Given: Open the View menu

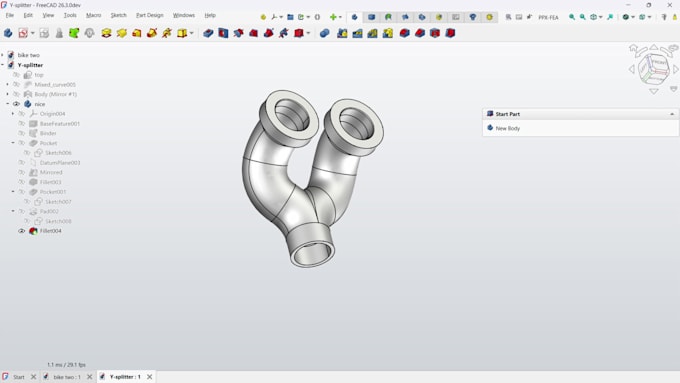Looking at the screenshot, I should 48,15.
